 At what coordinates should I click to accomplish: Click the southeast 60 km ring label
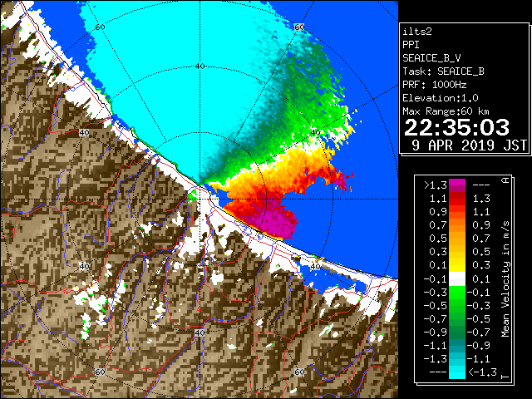tap(299, 372)
